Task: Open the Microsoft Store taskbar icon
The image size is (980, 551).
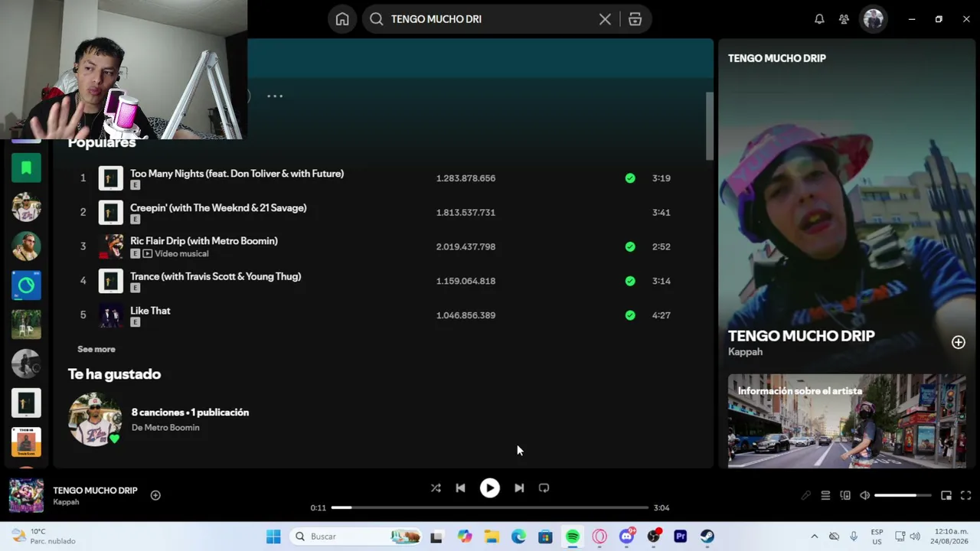Action: pos(545,536)
